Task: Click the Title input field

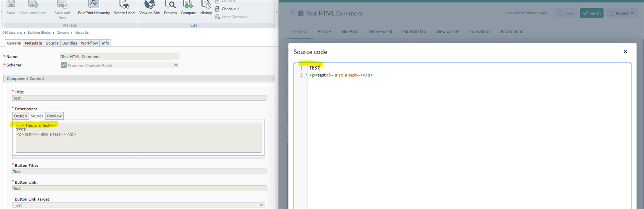Action: (139, 98)
